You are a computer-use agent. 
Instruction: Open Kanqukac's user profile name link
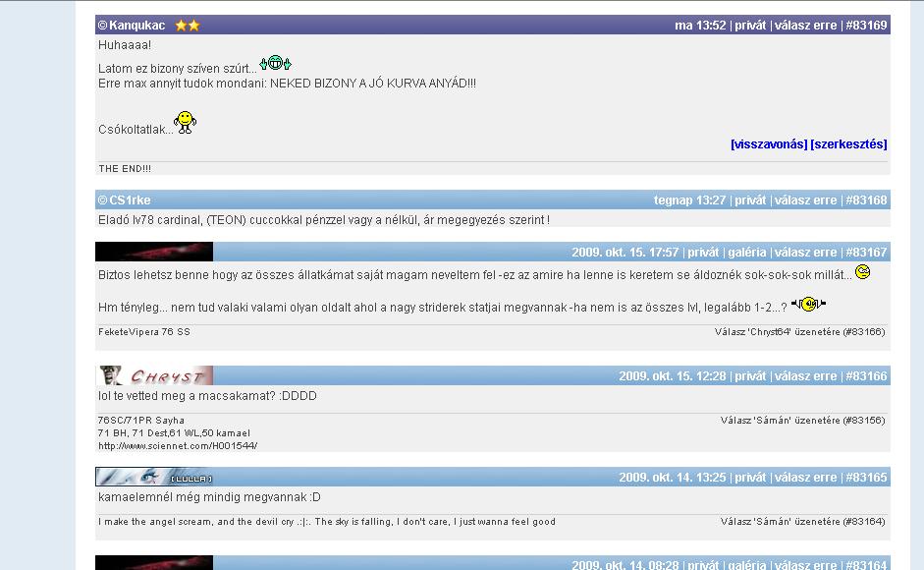[x=136, y=26]
